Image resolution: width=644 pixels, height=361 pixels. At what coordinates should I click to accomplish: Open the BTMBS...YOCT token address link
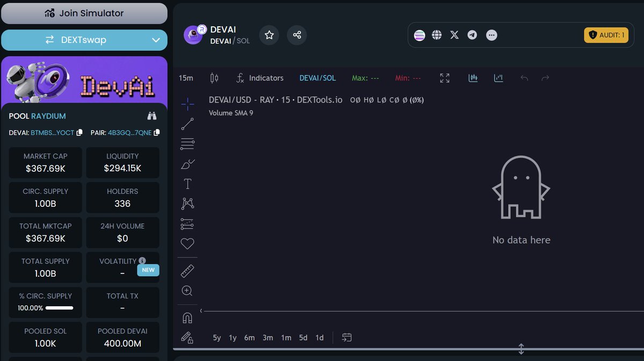point(53,133)
